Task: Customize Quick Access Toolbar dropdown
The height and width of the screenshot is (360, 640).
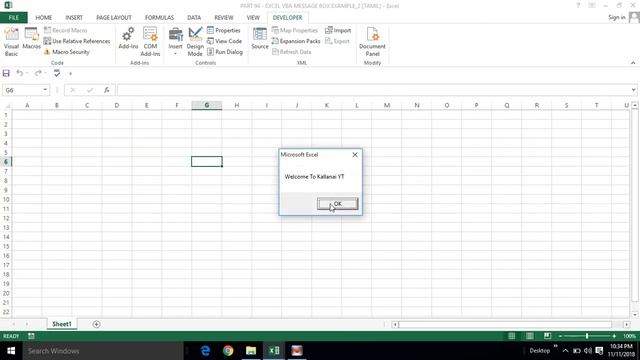Action: (x=70, y=74)
